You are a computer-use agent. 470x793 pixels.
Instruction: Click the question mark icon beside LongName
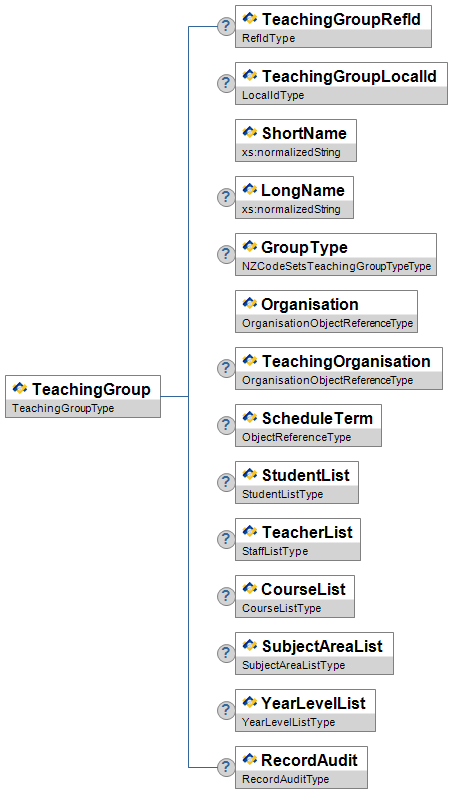pyautogui.click(x=226, y=197)
